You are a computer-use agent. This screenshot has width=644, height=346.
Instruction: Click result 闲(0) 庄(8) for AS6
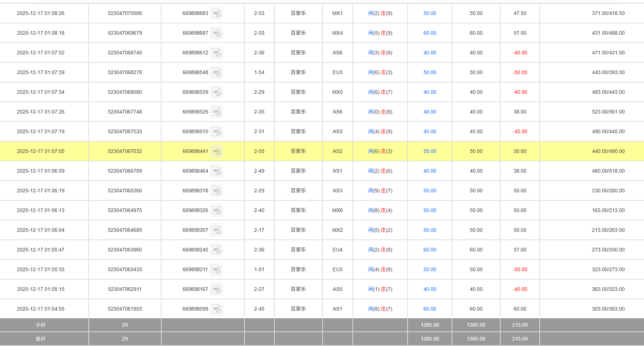coord(380,112)
